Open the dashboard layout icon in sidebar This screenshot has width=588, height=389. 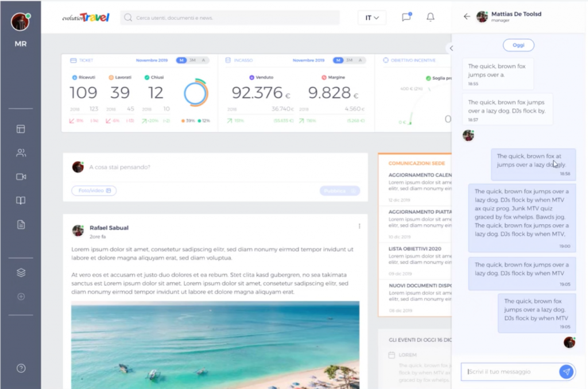coord(21,129)
